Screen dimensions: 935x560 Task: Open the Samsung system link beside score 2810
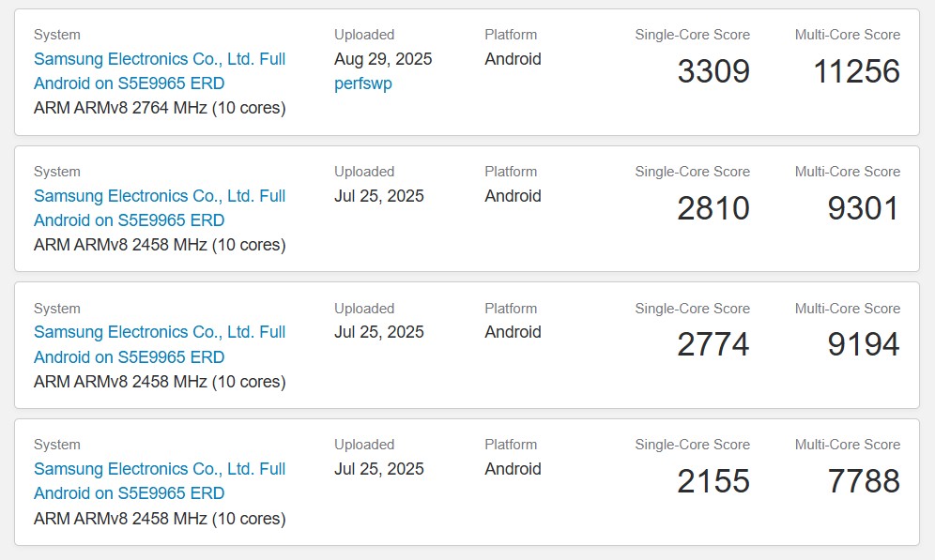[160, 208]
